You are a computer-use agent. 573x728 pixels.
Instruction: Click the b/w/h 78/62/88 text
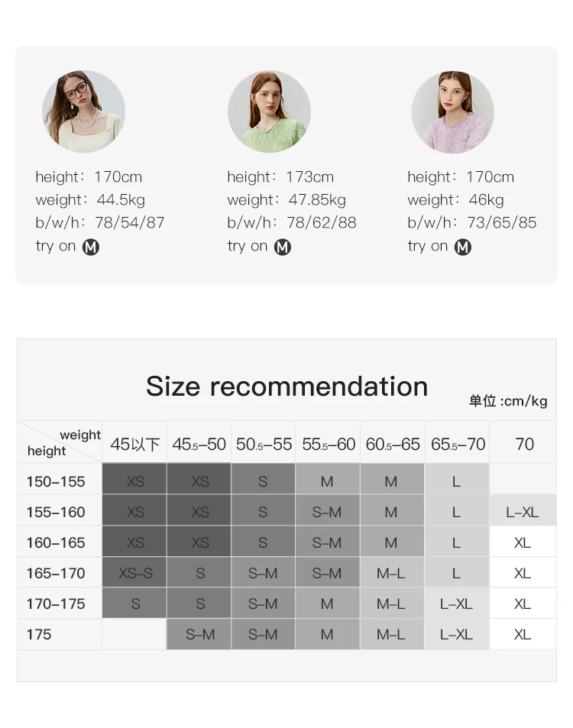[x=292, y=223]
